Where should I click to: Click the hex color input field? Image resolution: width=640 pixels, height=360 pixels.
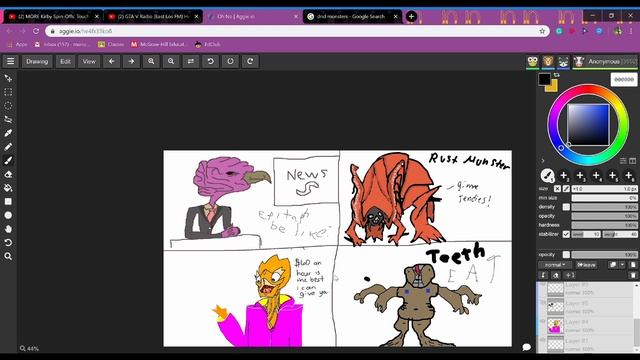click(x=624, y=79)
